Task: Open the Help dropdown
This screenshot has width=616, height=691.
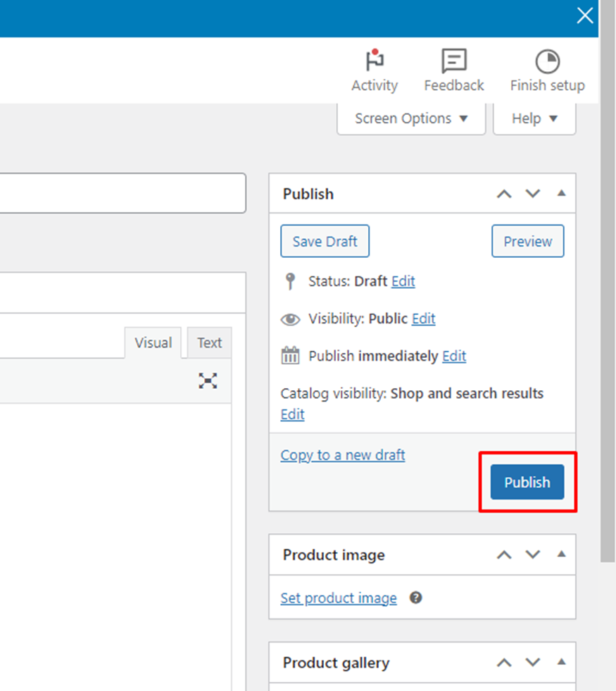Action: [x=534, y=118]
